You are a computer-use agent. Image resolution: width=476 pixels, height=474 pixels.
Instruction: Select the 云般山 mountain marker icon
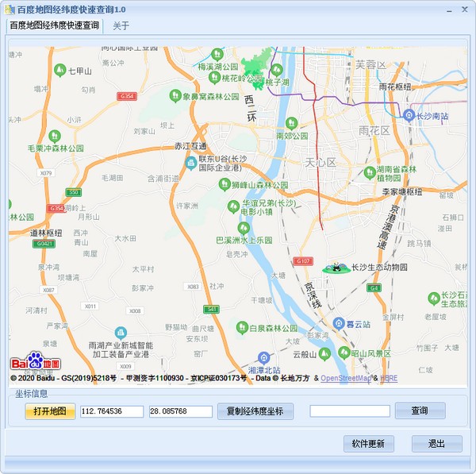(x=324, y=354)
